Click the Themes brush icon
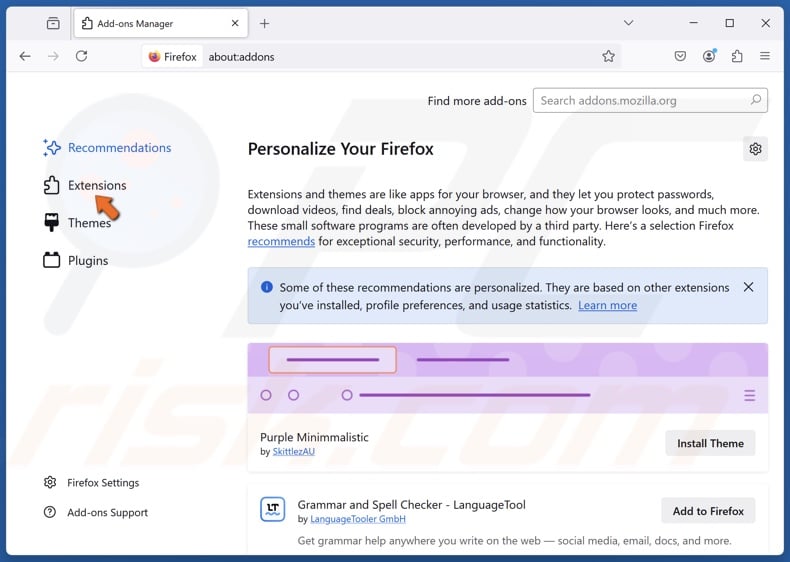Screen dimensions: 790x562 [x=51, y=222]
